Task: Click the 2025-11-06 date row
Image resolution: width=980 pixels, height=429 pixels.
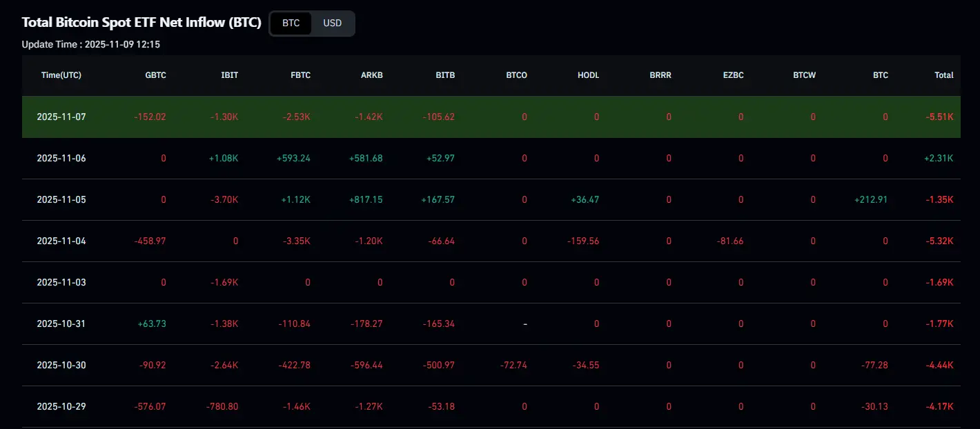Action: 61,158
